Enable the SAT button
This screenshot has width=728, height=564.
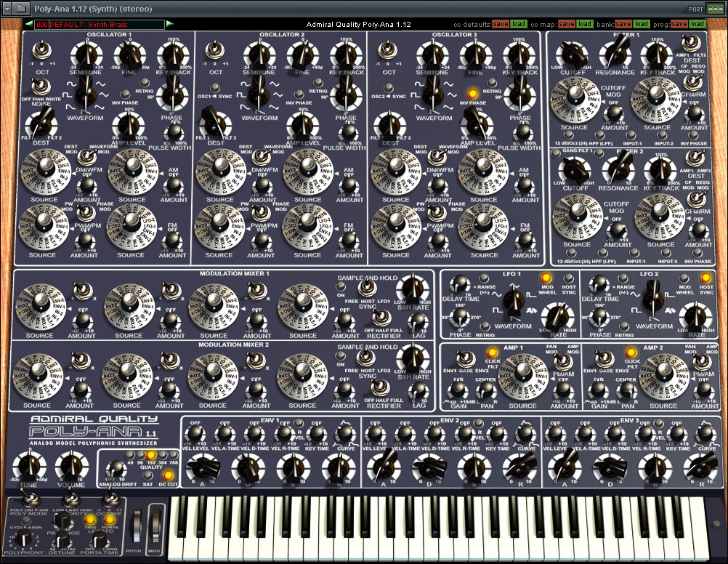pos(147,475)
